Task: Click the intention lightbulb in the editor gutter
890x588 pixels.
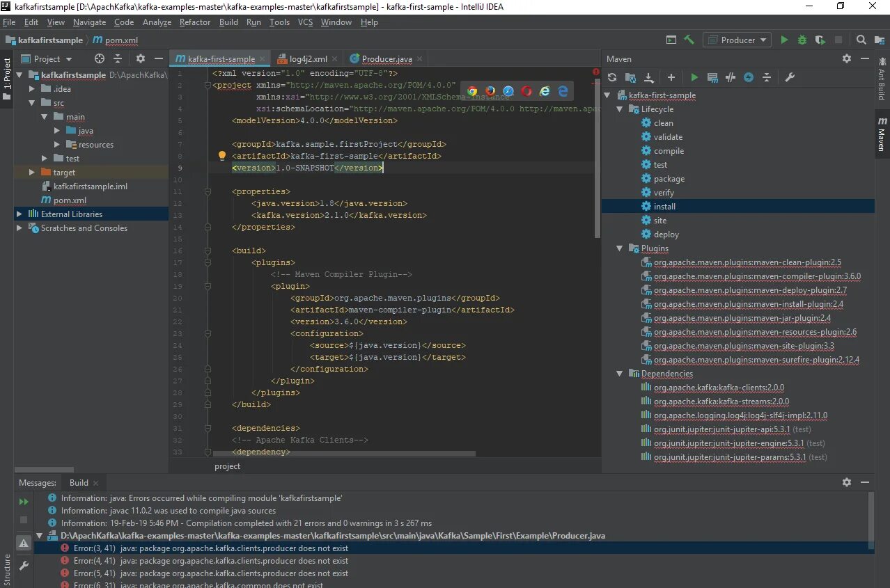Action: 222,156
